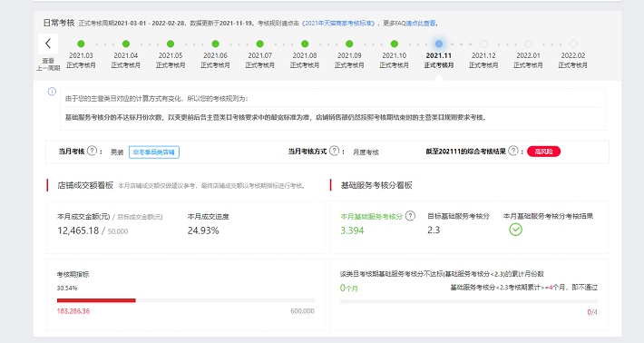Open the 2021年天猫商家考核标准 link
The height and width of the screenshot is (343, 644).
click(x=338, y=24)
